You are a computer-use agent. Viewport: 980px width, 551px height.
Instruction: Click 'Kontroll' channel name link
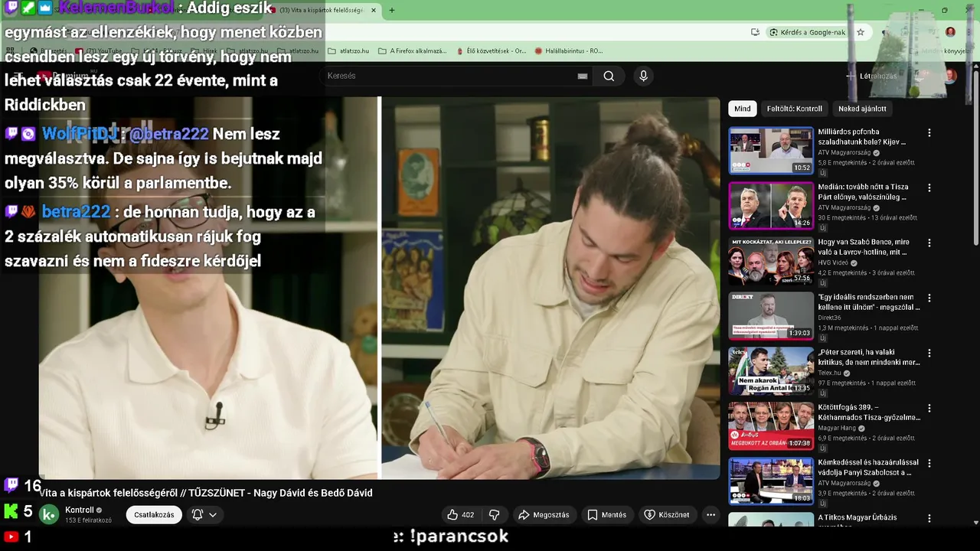click(80, 510)
